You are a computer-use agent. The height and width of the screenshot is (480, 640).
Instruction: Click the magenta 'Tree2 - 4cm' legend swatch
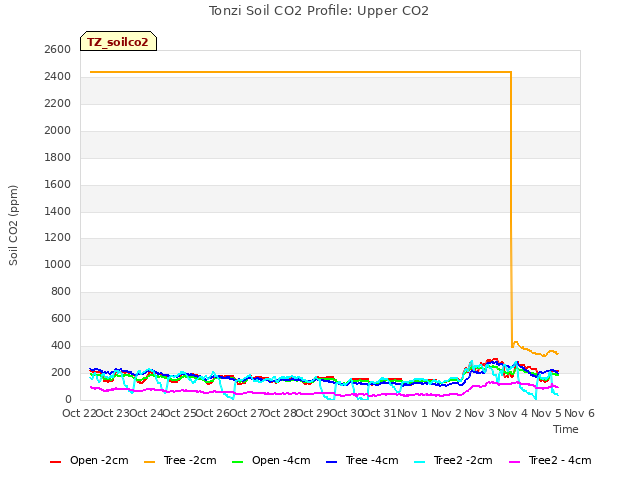click(x=515, y=462)
